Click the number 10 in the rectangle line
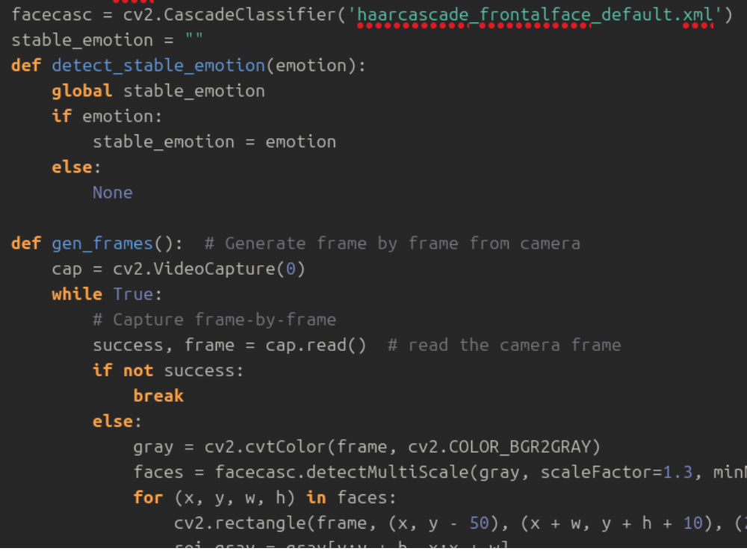747x560 pixels. [692, 523]
